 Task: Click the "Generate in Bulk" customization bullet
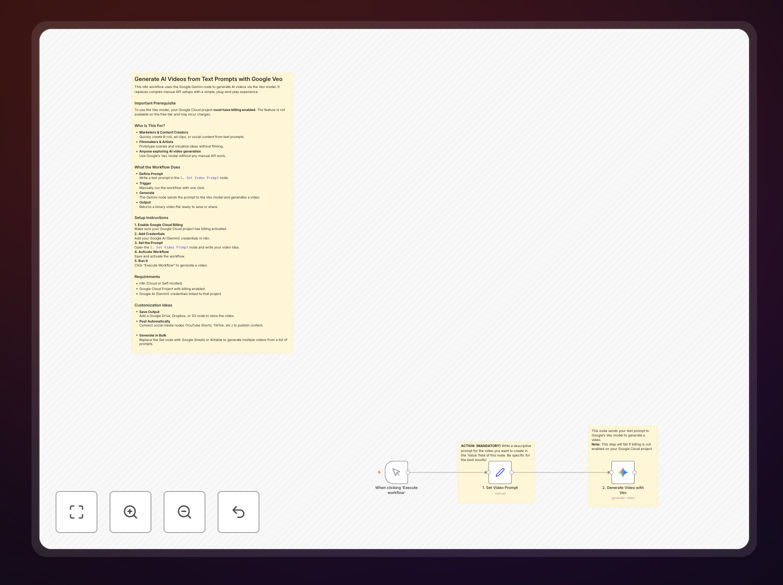click(153, 335)
